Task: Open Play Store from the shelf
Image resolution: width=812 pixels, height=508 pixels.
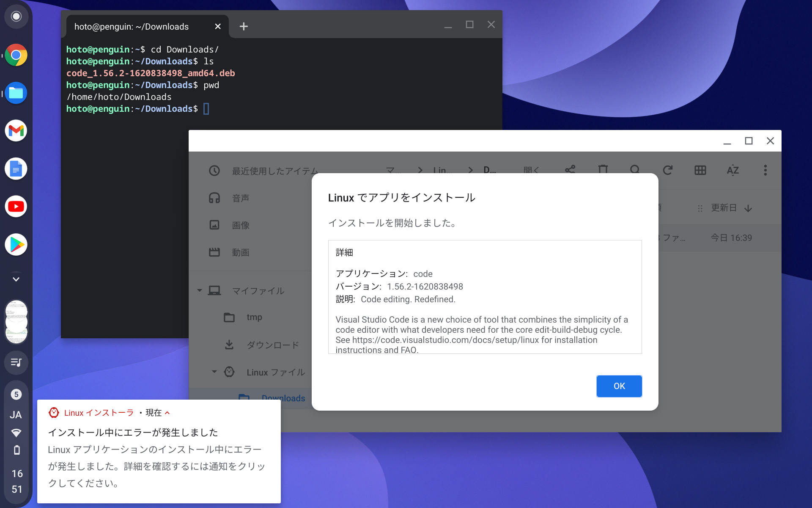Action: click(x=16, y=245)
